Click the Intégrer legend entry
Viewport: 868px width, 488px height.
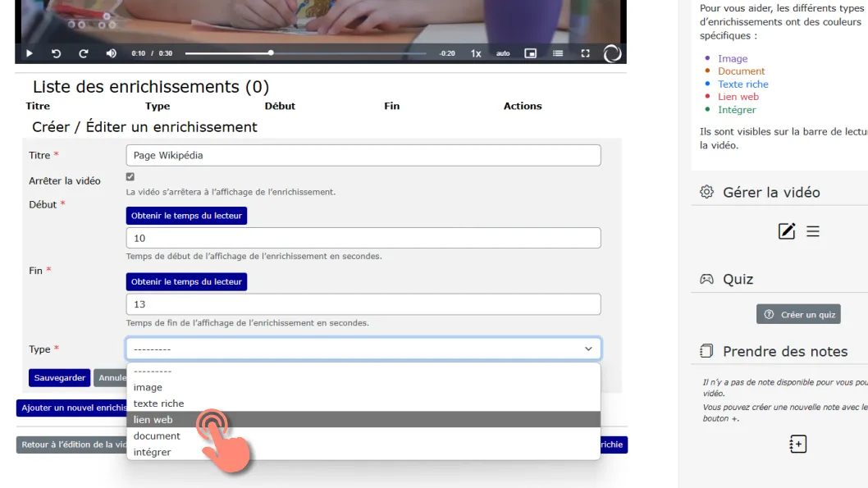click(x=737, y=110)
